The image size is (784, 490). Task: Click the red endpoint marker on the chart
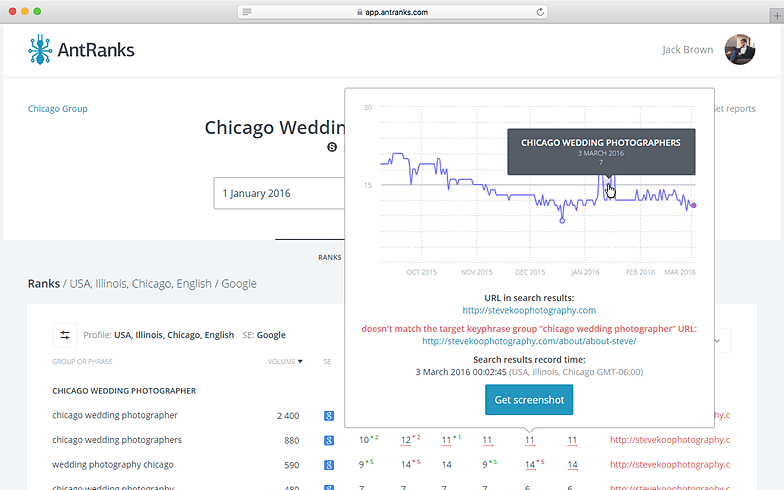click(x=694, y=206)
